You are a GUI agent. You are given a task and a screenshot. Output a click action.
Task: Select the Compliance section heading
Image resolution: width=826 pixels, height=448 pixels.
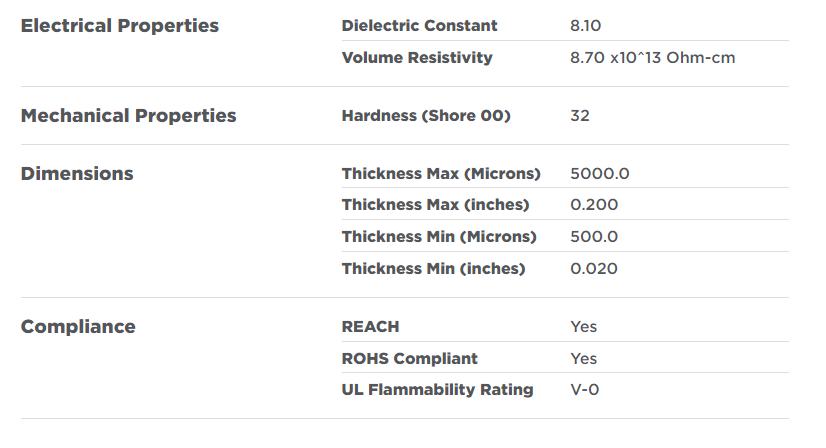click(x=78, y=326)
